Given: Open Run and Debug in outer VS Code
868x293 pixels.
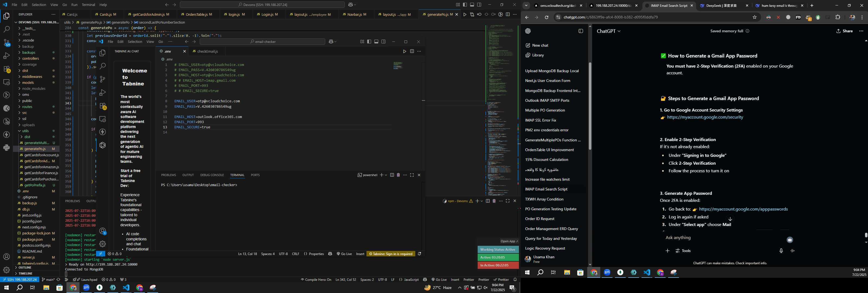Looking at the screenshot, I should click(7, 56).
